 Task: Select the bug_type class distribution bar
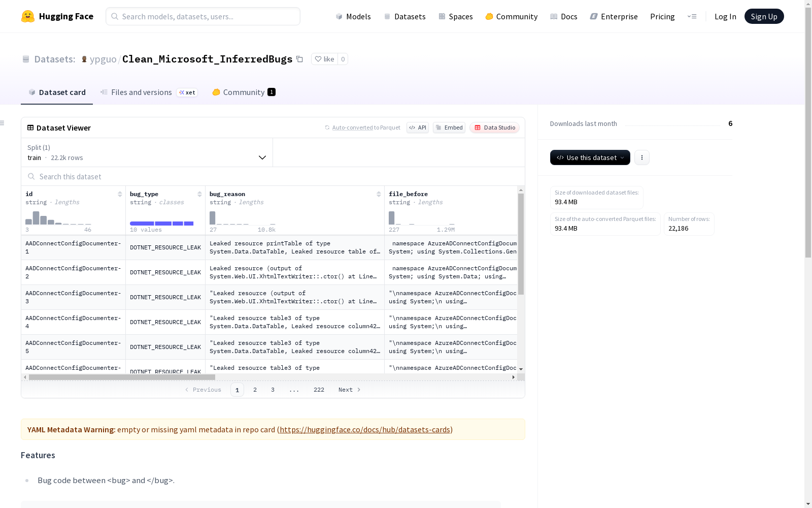pos(161,224)
